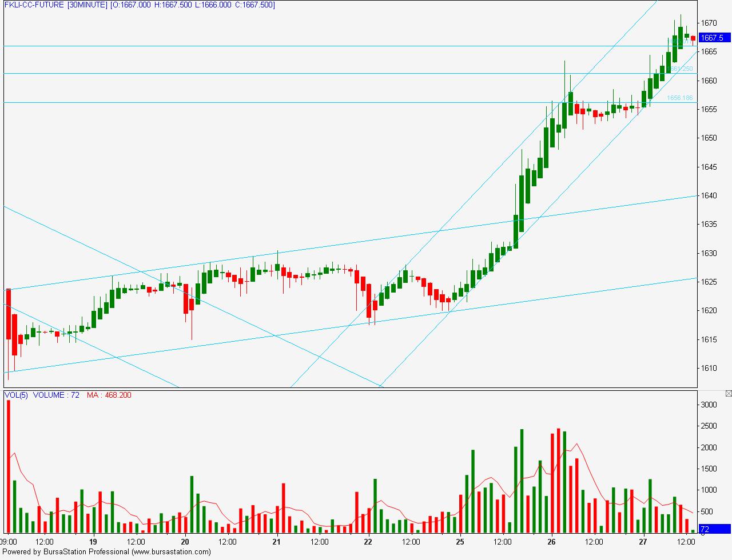This screenshot has height=560, width=732.
Task: Select the VOL(5) indicator label
Action: pyautogui.click(x=16, y=395)
